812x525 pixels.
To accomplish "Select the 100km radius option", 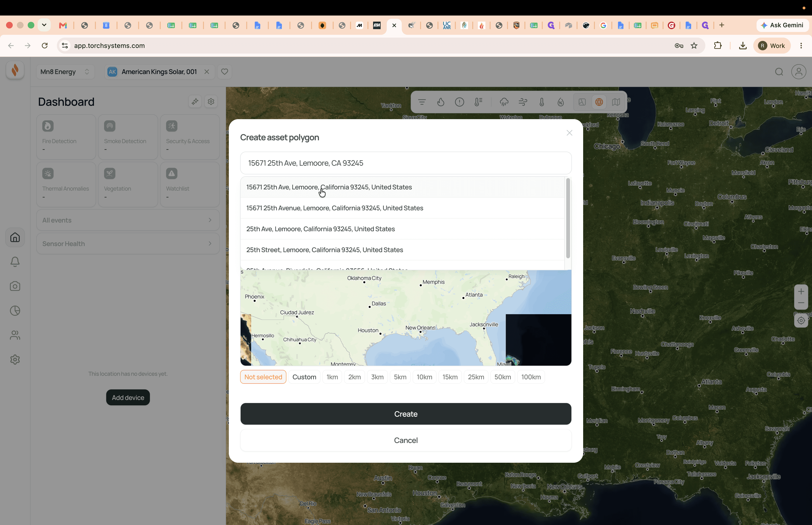I will [531, 377].
